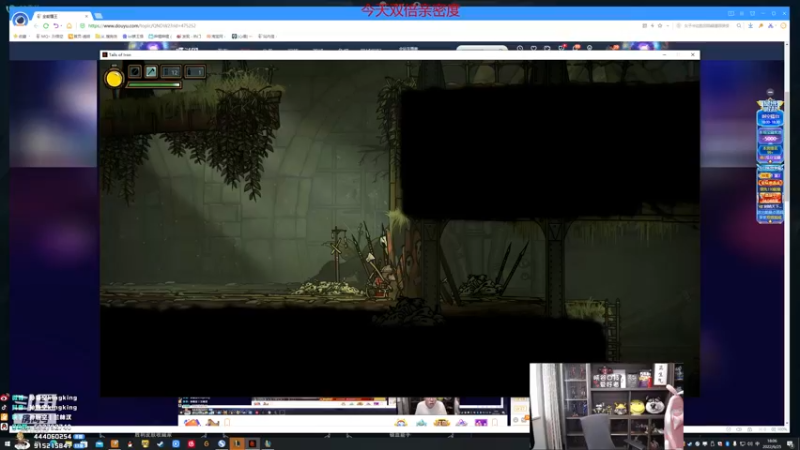Open the history clock icon in Douyu header
Image resolution: width=800 pixels, height=450 pixels.
tap(519, 48)
